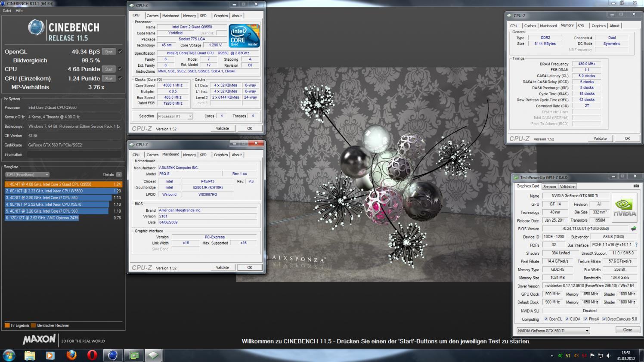644x362 pixels.
Task: Open the network tray icon
Action: click(x=600, y=356)
